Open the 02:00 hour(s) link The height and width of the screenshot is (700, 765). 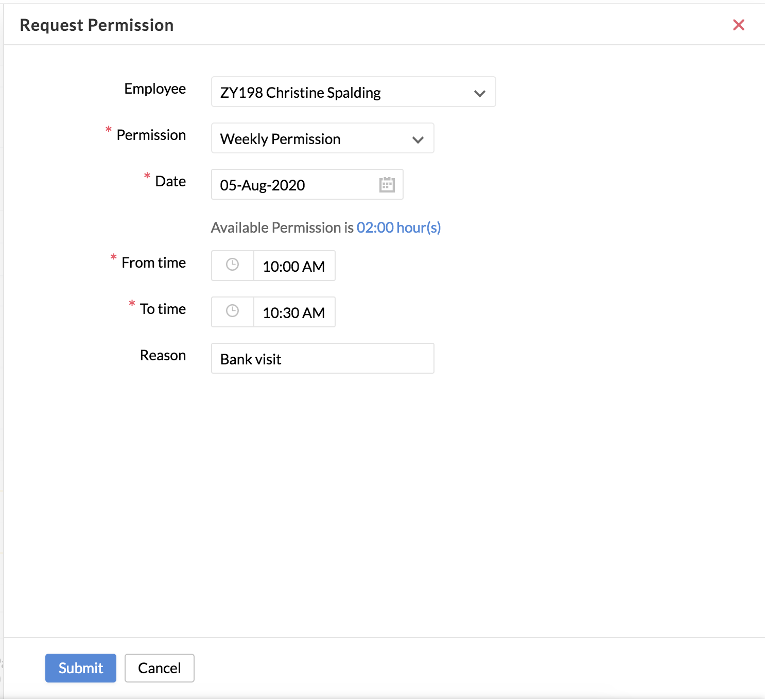pyautogui.click(x=398, y=227)
